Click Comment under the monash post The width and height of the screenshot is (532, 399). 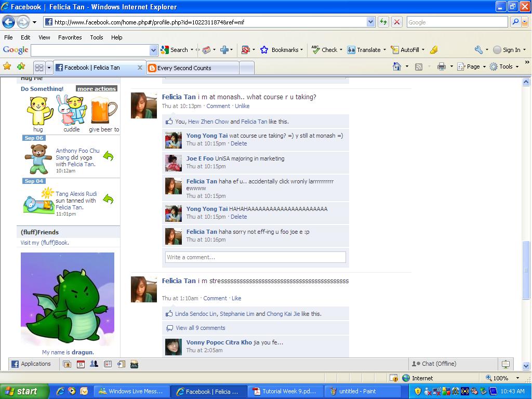(x=218, y=106)
